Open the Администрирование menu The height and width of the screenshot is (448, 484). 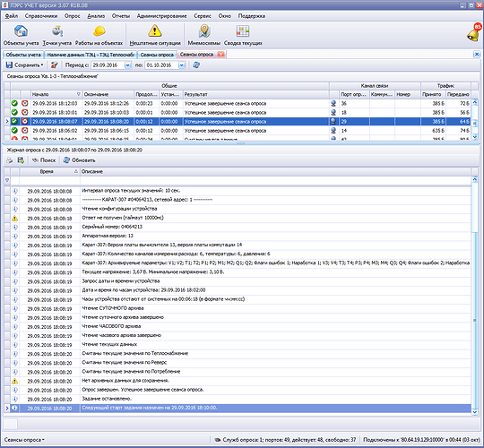coord(161,16)
